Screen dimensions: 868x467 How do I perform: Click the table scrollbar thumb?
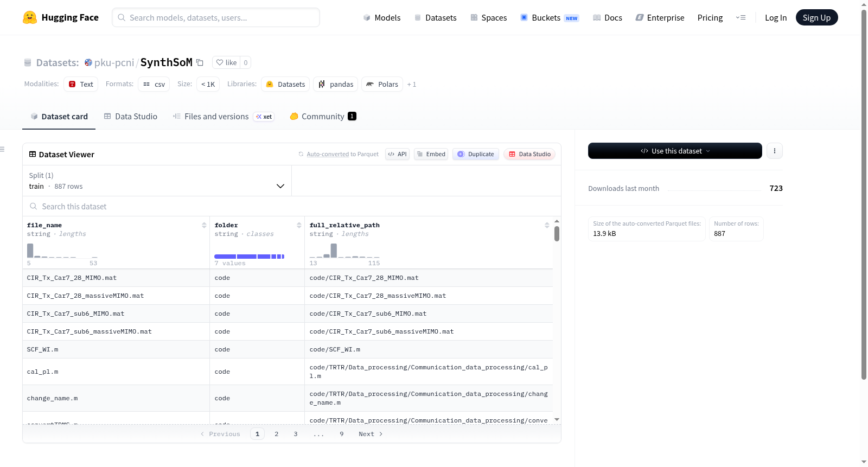tap(557, 234)
